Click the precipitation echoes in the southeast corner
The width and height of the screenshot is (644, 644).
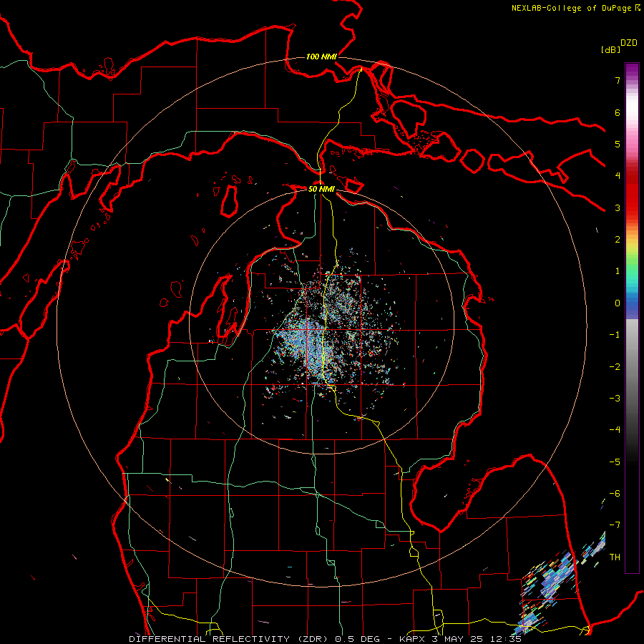coord(560,583)
